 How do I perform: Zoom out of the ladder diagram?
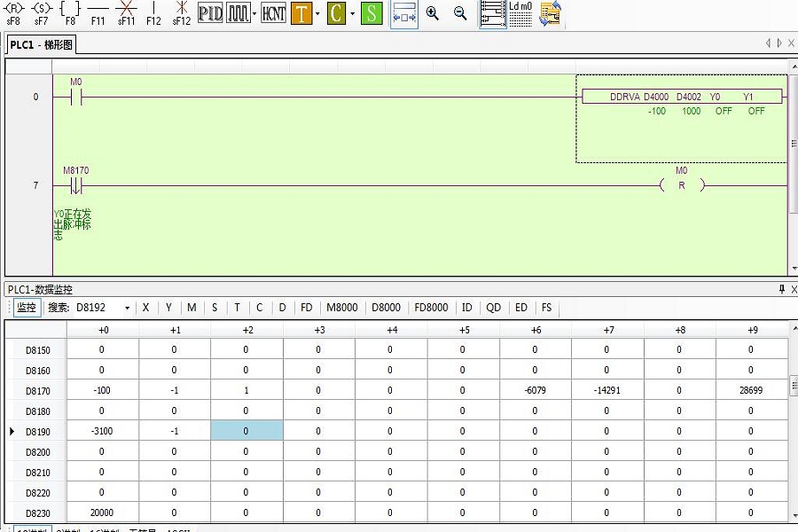[x=460, y=13]
